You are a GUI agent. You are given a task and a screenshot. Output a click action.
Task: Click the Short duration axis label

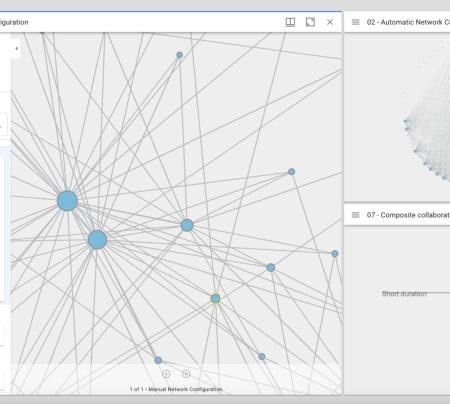pos(404,294)
